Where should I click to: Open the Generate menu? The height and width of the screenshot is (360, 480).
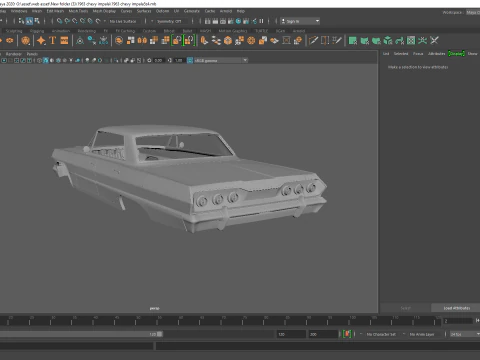(x=192, y=11)
